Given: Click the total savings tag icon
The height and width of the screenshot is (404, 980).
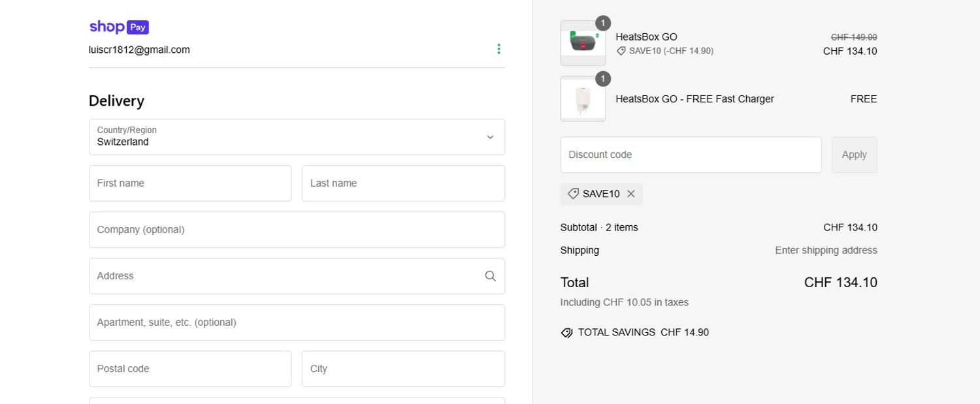Looking at the screenshot, I should coord(566,333).
